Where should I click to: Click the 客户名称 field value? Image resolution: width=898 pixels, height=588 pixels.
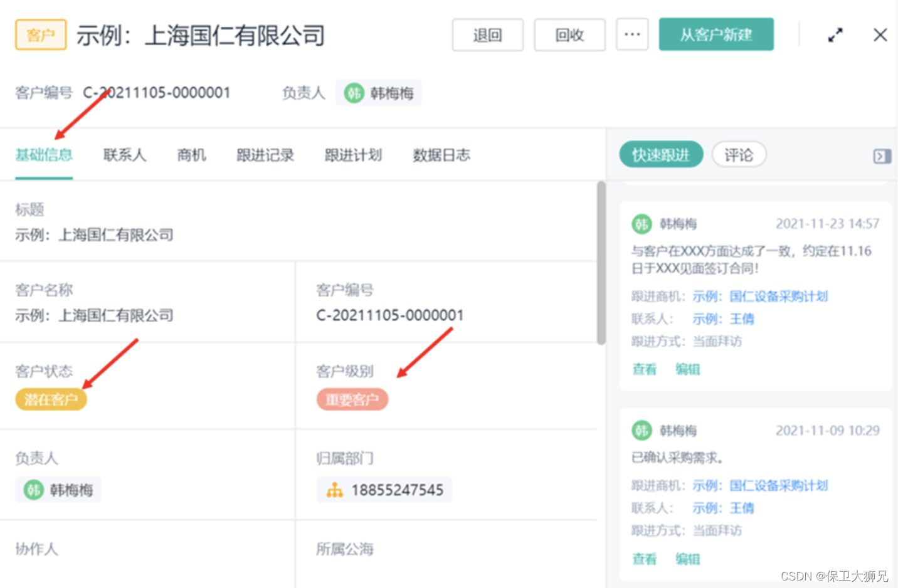click(x=94, y=315)
